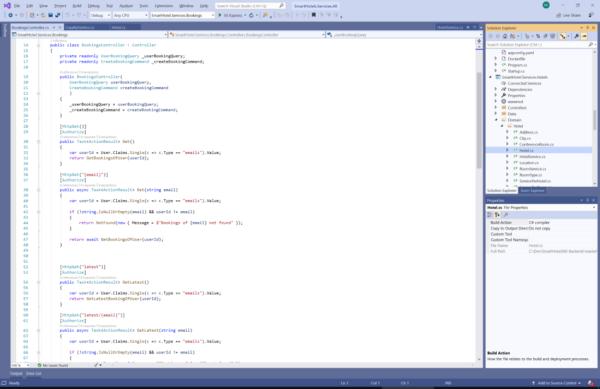Click the No issues found indicator

click(x=53, y=365)
